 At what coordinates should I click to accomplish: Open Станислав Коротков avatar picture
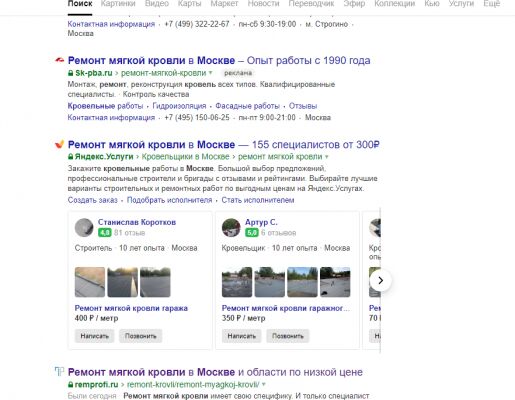[x=84, y=228]
